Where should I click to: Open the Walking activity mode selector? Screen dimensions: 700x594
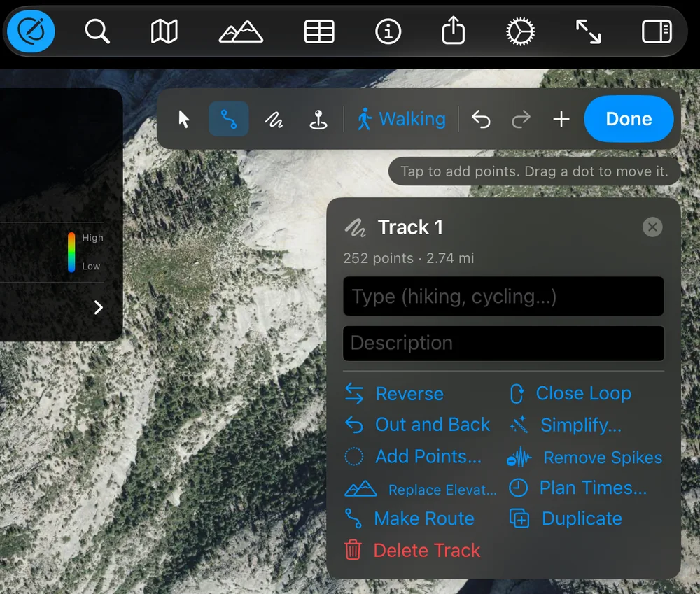[401, 119]
